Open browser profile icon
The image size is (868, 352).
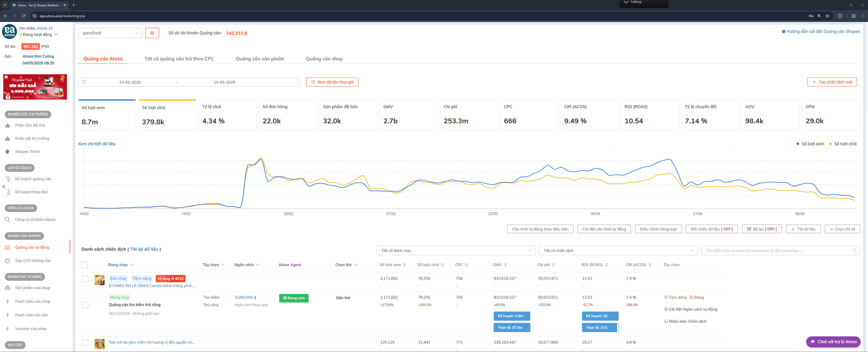tap(854, 16)
